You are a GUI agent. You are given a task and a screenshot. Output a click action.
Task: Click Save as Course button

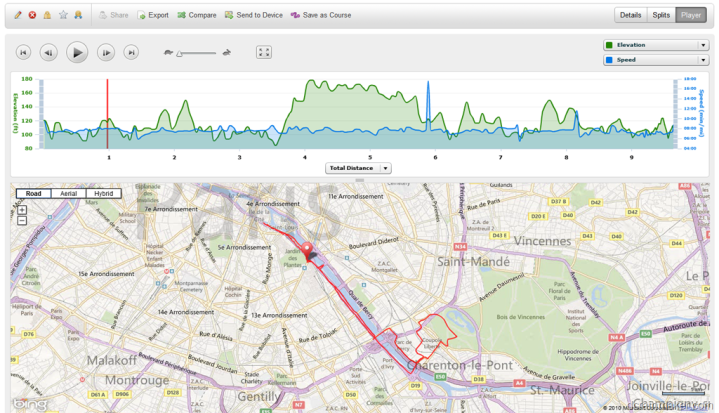(x=320, y=15)
